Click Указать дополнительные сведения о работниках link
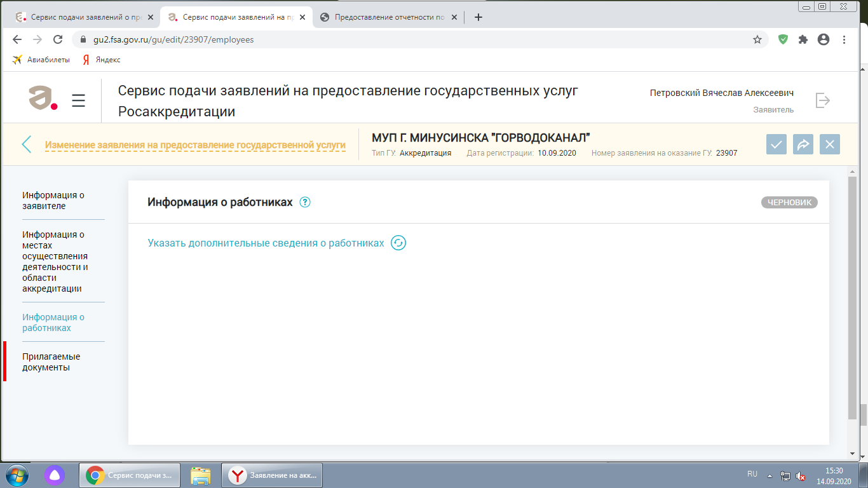Screen dimensions: 868x488 266,243
